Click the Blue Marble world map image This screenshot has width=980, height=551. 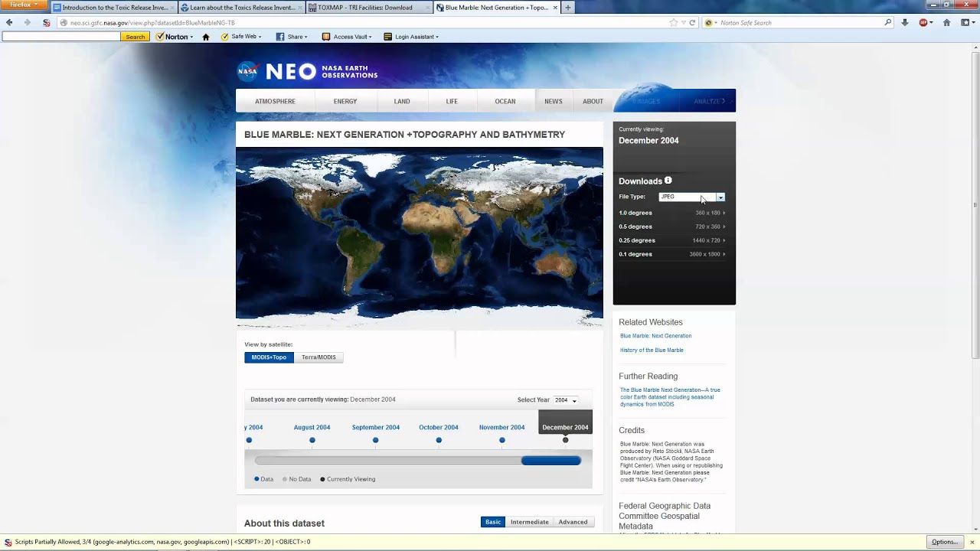coord(420,238)
